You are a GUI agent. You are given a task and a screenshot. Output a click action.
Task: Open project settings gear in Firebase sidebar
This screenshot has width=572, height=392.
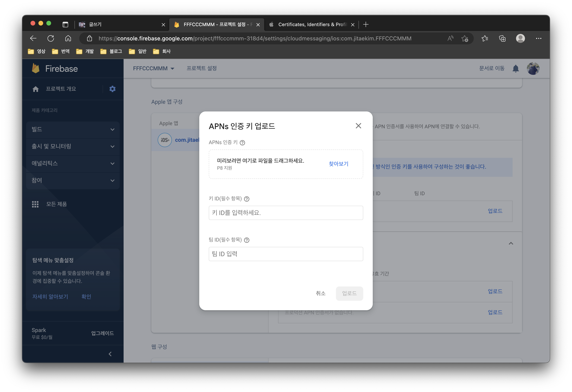(x=112, y=89)
